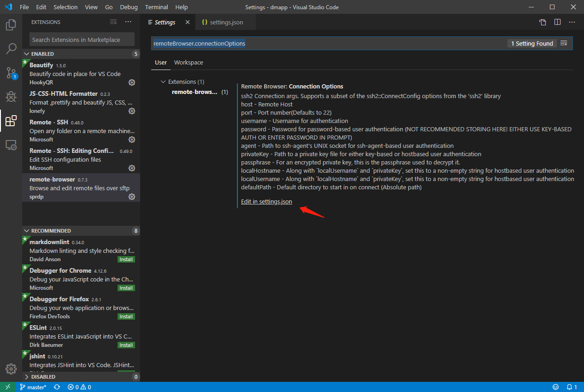
Task: Install Debugger for Firefox extension
Action: point(126,316)
